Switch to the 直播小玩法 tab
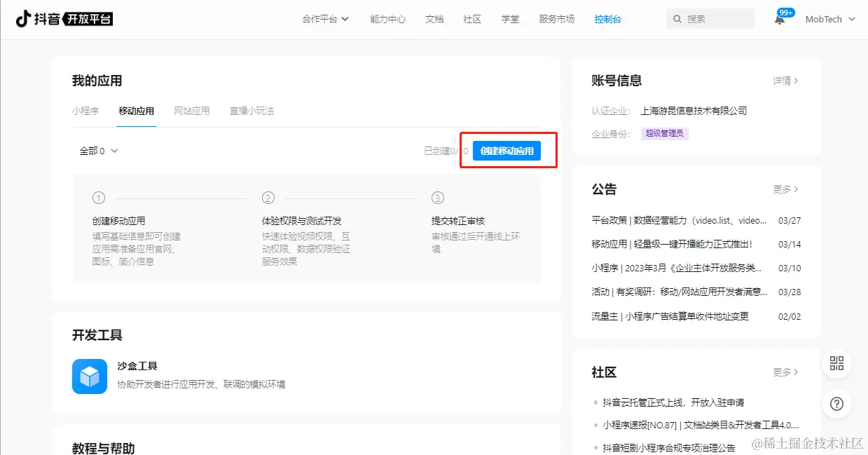Viewport: 868px width, 455px height. tap(252, 111)
